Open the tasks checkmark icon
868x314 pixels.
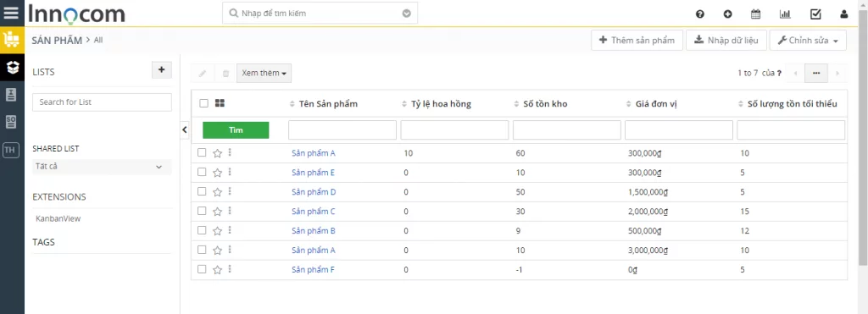pos(815,14)
